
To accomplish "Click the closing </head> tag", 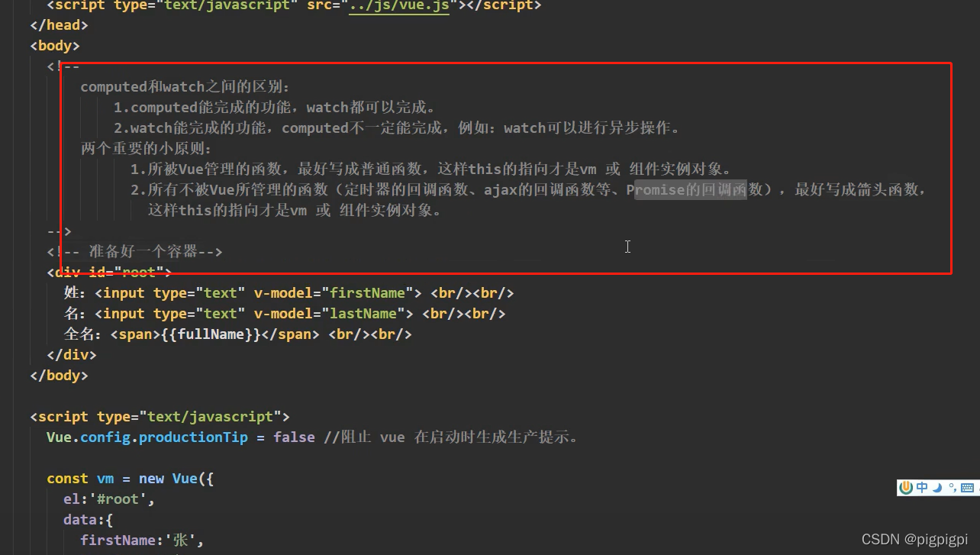I will click(x=60, y=25).
